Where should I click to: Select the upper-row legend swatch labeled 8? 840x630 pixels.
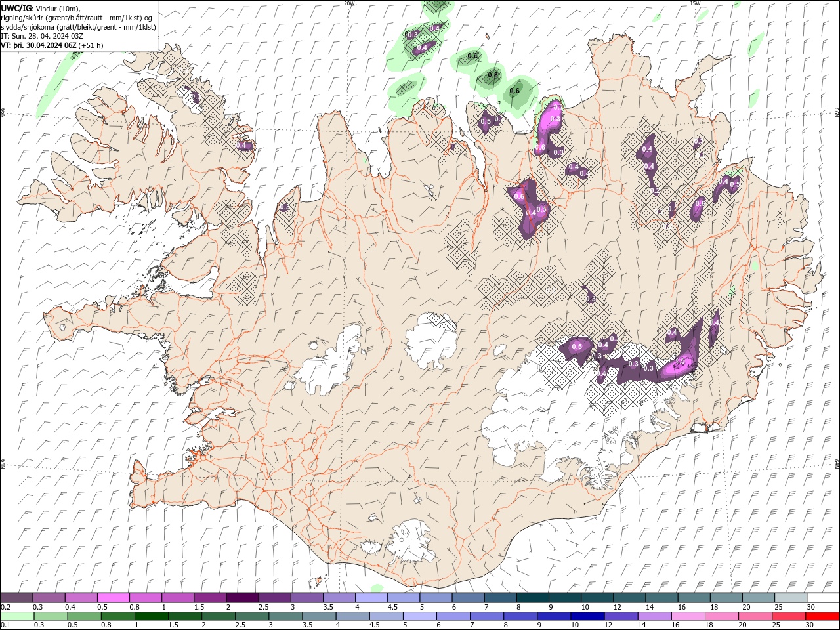(x=533, y=598)
